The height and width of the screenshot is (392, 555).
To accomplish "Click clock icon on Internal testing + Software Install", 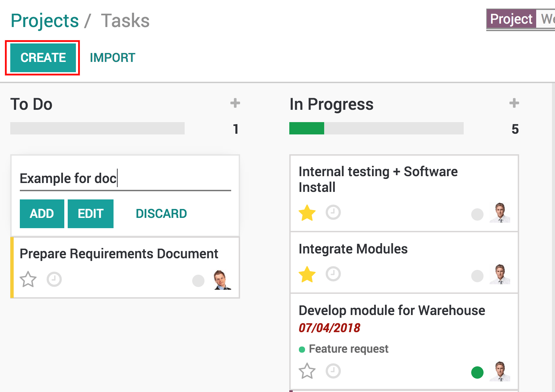I will [333, 212].
